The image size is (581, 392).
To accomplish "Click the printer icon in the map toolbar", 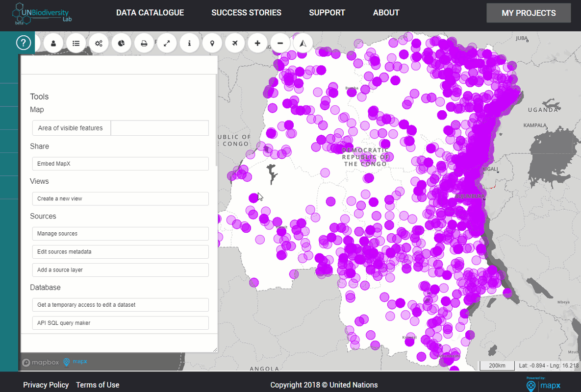I will coord(144,43).
